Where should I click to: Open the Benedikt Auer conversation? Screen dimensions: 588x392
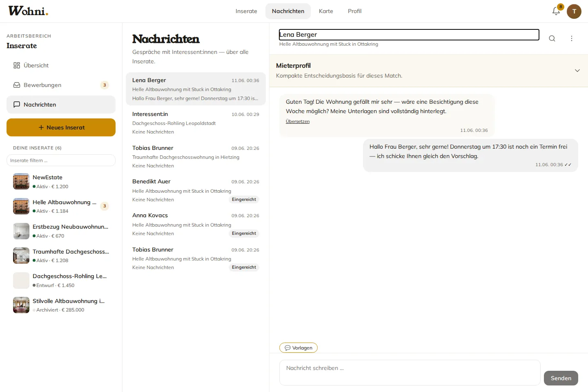click(196, 190)
